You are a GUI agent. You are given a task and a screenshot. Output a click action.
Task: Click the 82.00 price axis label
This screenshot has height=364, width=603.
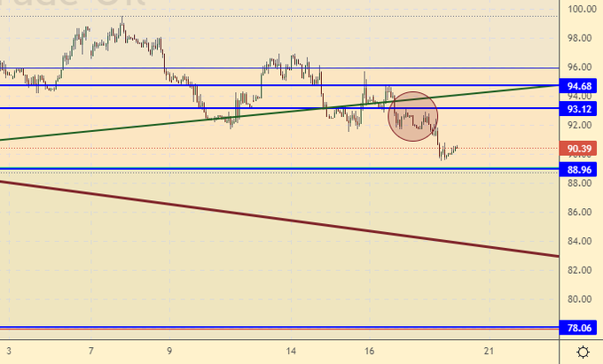[582, 270]
